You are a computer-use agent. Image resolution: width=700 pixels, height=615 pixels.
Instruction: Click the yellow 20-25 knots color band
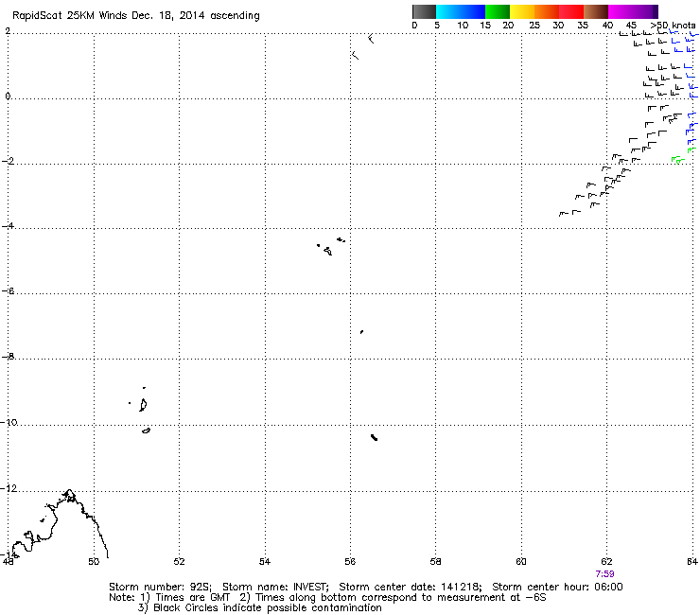pos(522,11)
